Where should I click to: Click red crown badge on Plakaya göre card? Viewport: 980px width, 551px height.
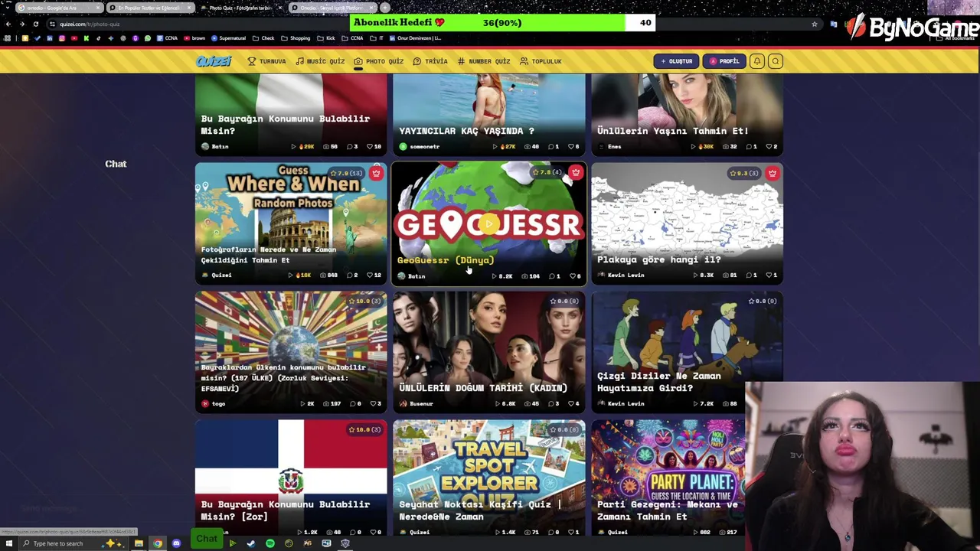click(772, 173)
